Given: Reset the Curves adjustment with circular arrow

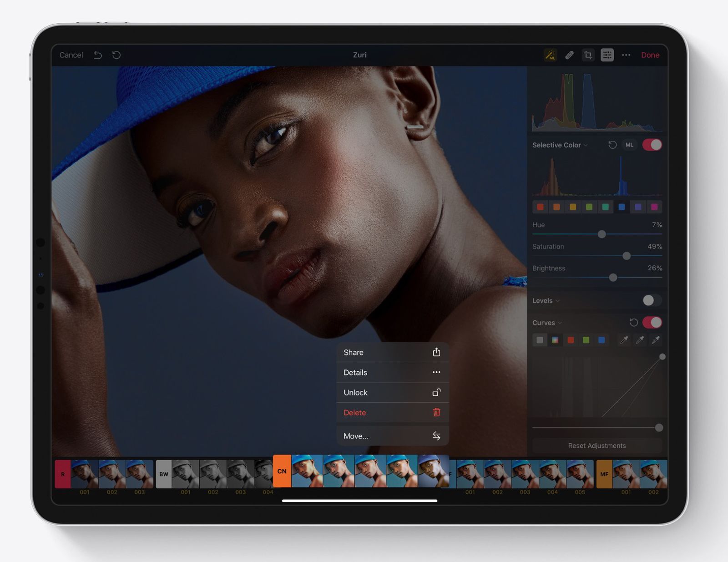Looking at the screenshot, I should pos(634,323).
